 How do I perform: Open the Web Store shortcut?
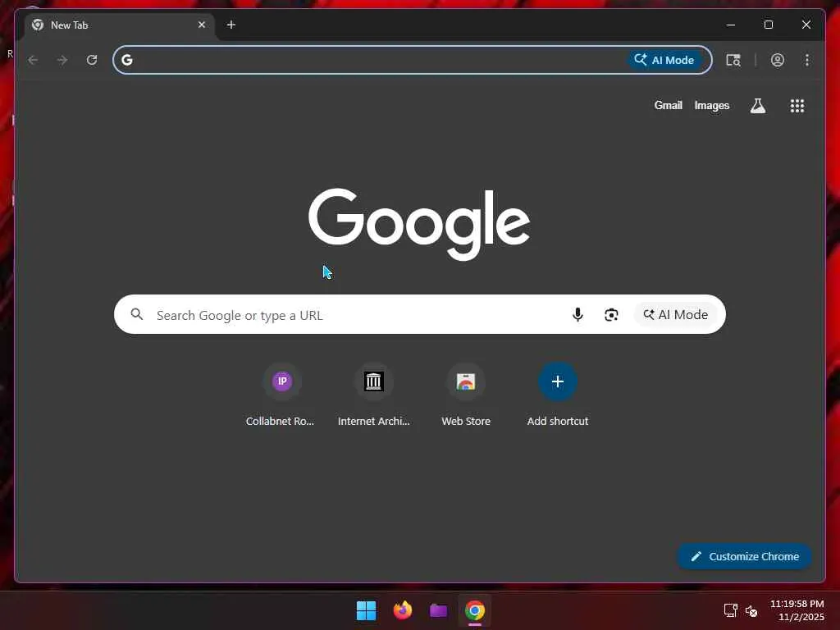tap(466, 395)
